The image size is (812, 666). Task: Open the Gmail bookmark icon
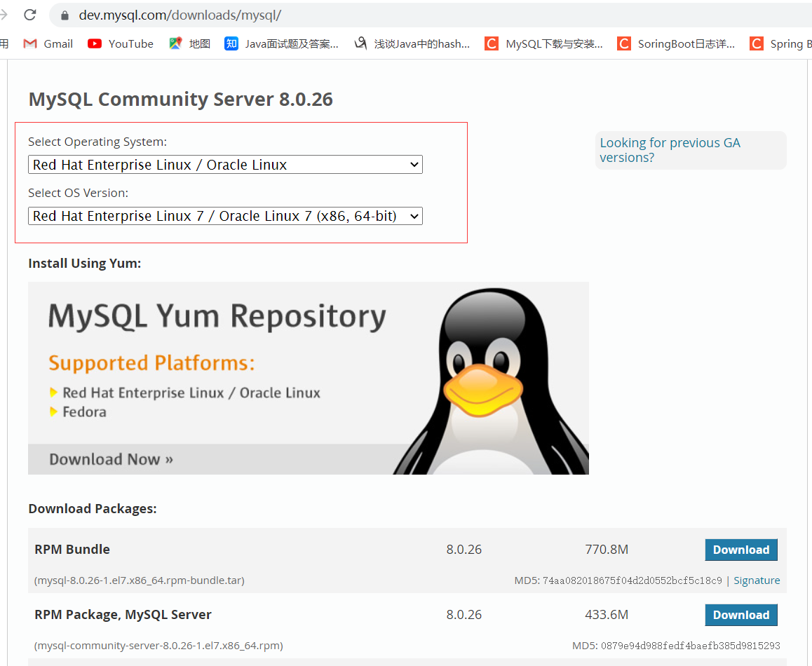tap(30, 44)
